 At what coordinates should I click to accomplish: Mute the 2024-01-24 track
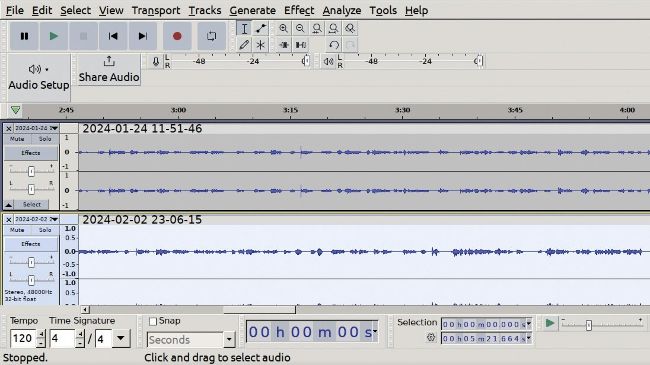click(x=17, y=139)
